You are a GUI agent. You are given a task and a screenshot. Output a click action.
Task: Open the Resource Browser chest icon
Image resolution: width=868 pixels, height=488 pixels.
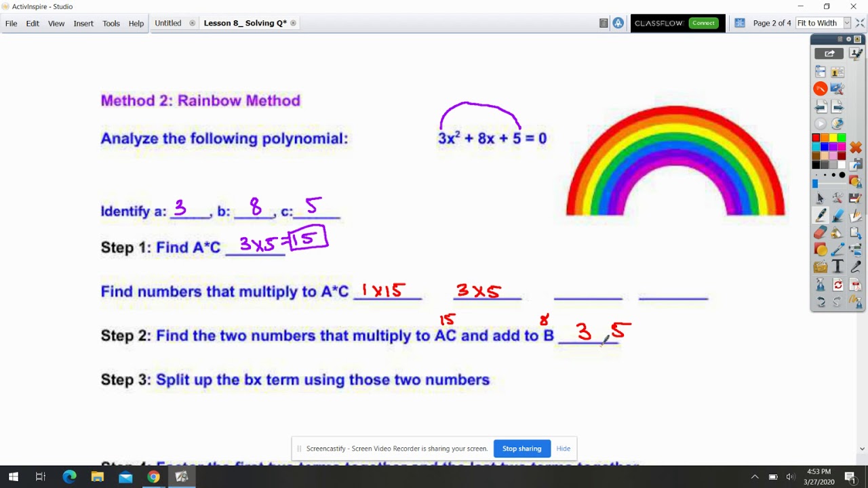tap(821, 266)
